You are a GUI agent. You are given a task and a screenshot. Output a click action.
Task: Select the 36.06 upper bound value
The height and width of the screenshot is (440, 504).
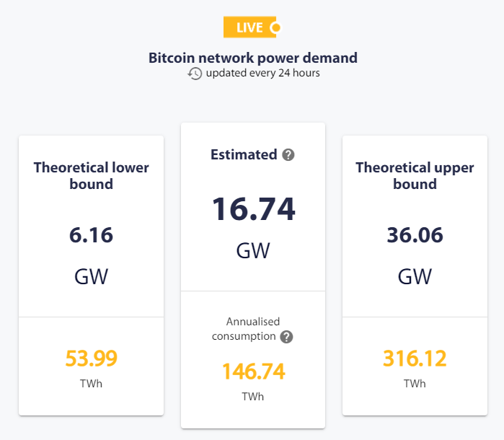coord(415,235)
